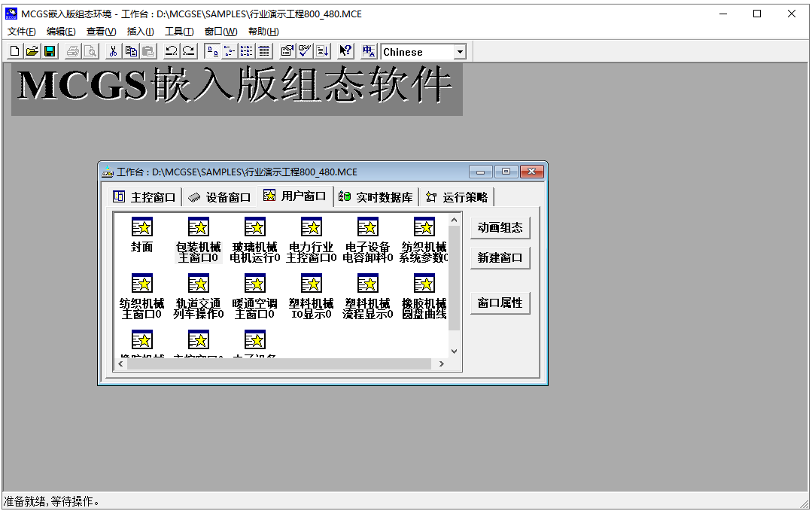Minimize the 工作台 child window
This screenshot has height=511, width=812.
click(x=481, y=172)
